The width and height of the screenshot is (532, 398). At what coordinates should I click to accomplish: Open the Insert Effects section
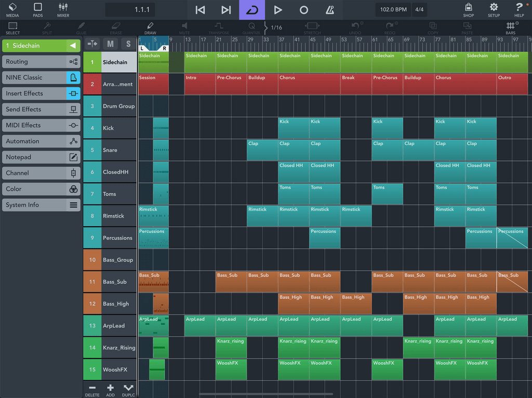point(41,93)
